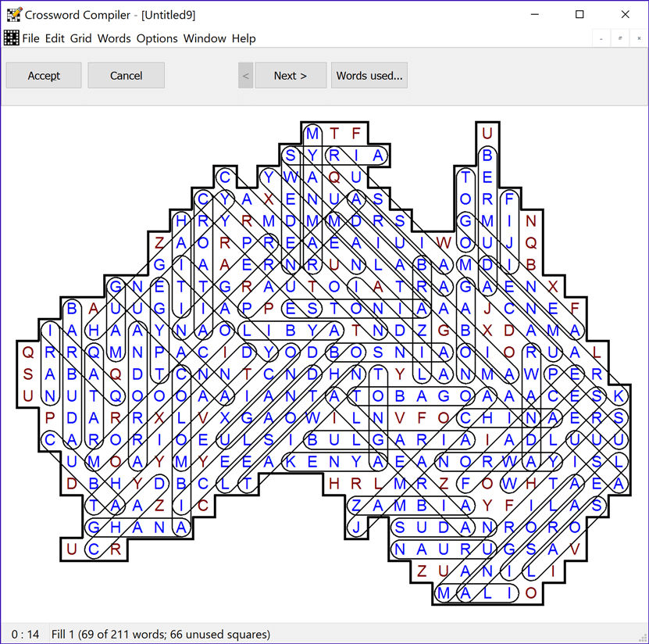
Task: Open the Options menu
Action: (x=156, y=38)
